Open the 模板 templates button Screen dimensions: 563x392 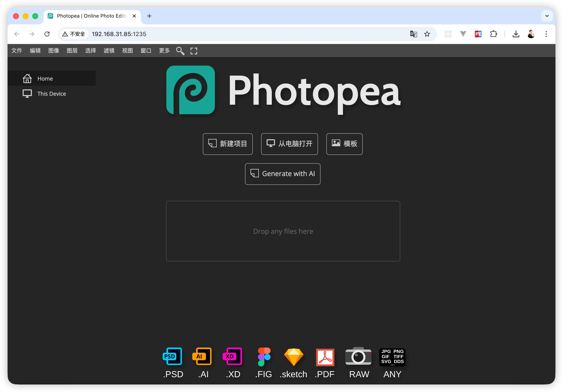[x=344, y=144]
